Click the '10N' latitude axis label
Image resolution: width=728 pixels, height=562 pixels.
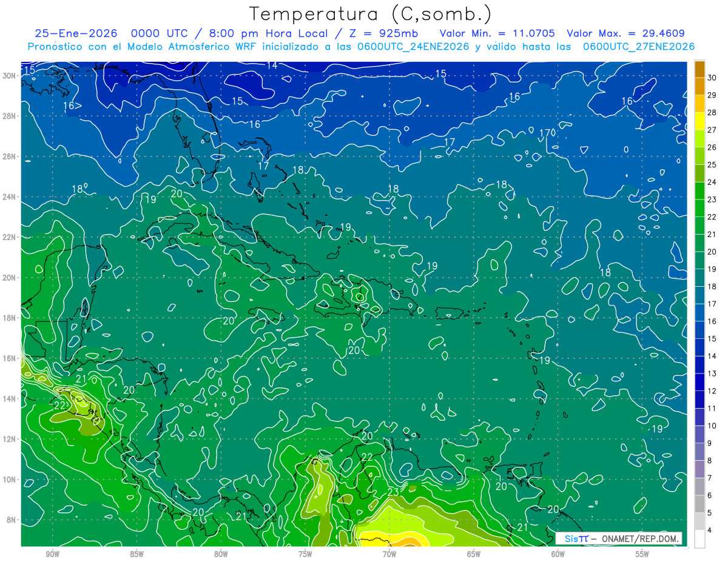coord(9,480)
